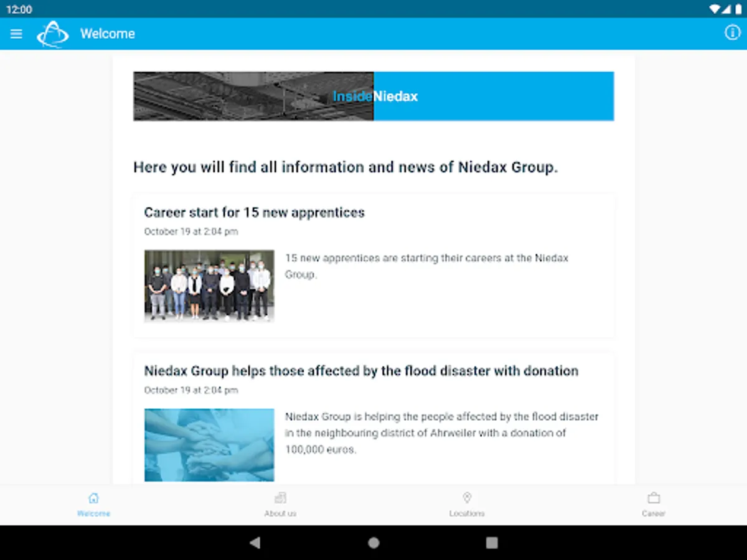The width and height of the screenshot is (747, 560).
Task: Switch to Career tab label
Action: [x=654, y=513]
